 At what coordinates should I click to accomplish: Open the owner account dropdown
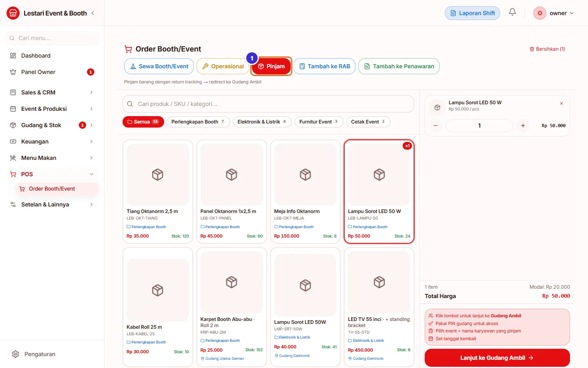pos(554,13)
